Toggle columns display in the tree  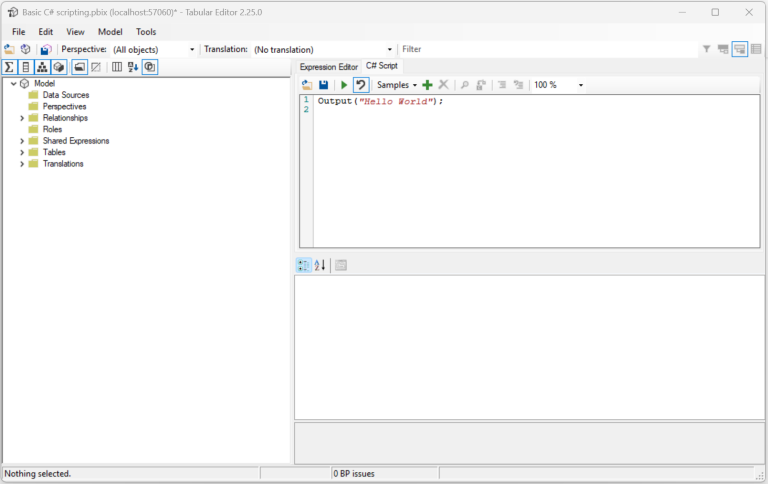[x=26, y=67]
